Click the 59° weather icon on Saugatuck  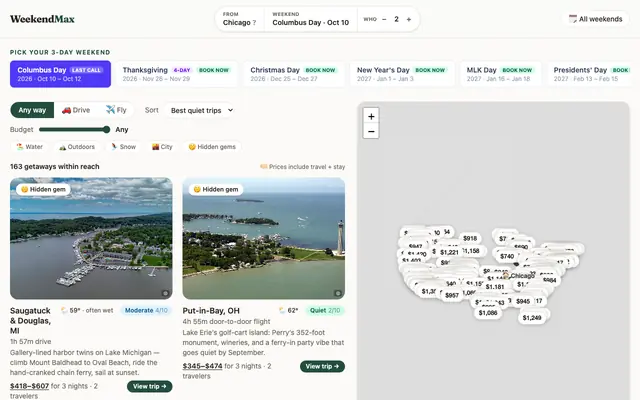pos(64,310)
